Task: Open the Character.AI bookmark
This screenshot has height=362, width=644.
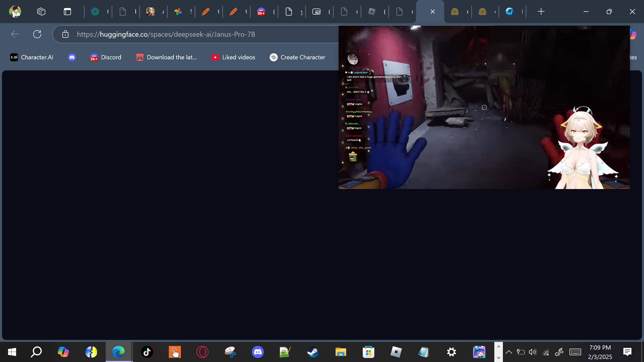Action: (x=32, y=57)
